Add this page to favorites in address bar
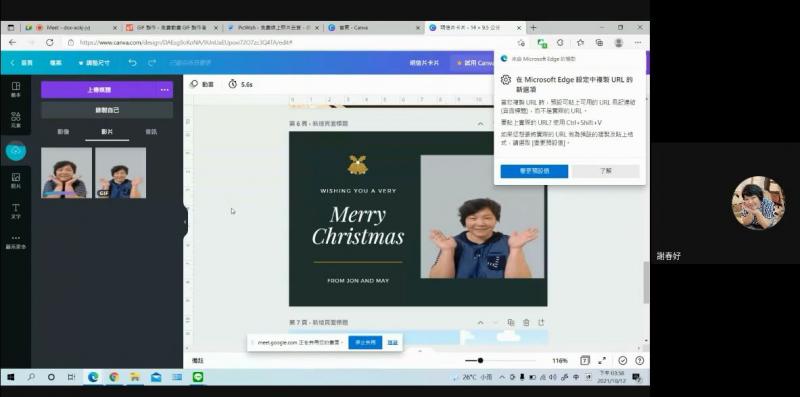The height and width of the screenshot is (397, 800). pyautogui.click(x=521, y=42)
